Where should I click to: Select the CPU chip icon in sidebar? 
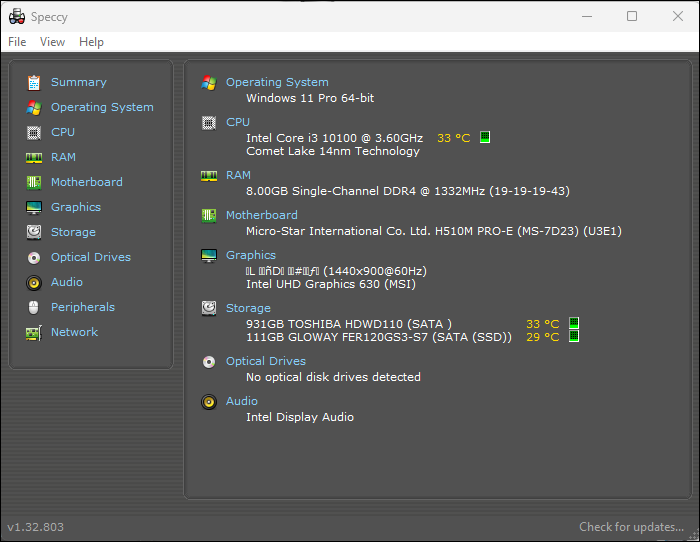coord(34,132)
